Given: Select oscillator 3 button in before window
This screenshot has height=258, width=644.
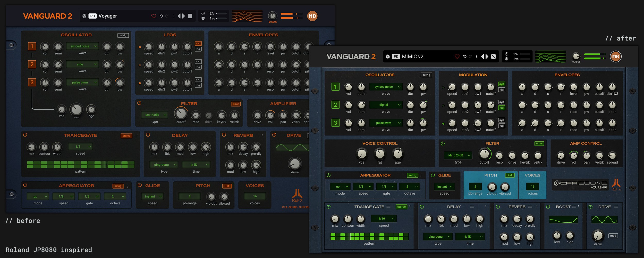Looking at the screenshot, I should [32, 82].
